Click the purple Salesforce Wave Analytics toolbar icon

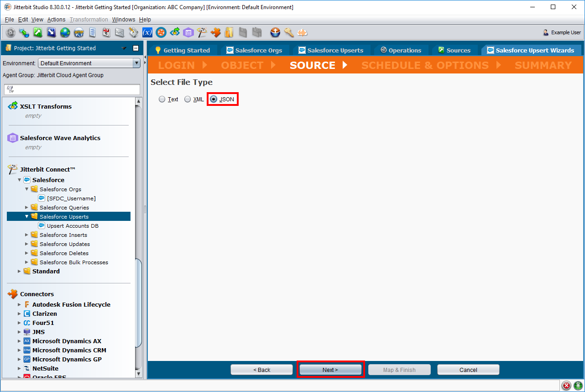point(188,32)
